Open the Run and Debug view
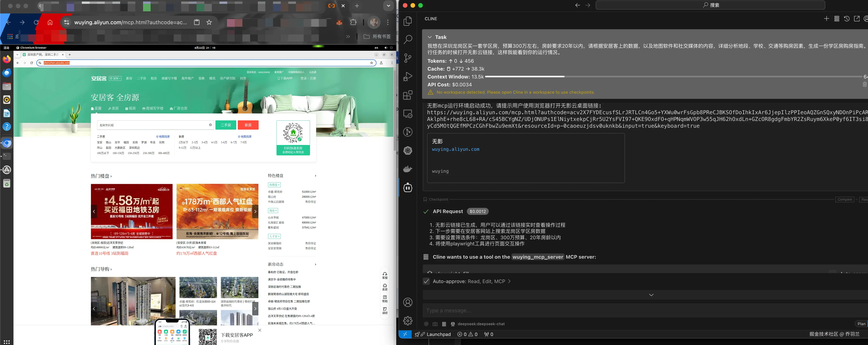Screen dimensions: 868x345 [x=408, y=77]
